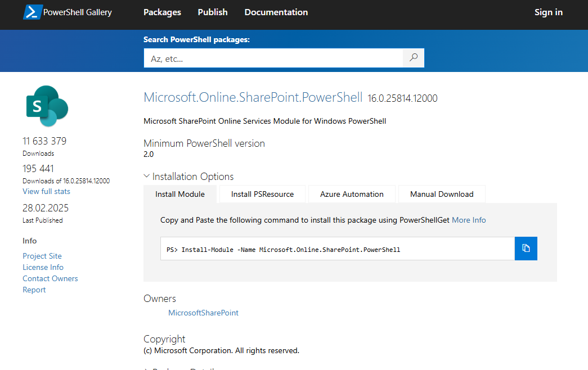Switch to the Install PSResource tab
This screenshot has height=370, width=588.
pos(262,194)
